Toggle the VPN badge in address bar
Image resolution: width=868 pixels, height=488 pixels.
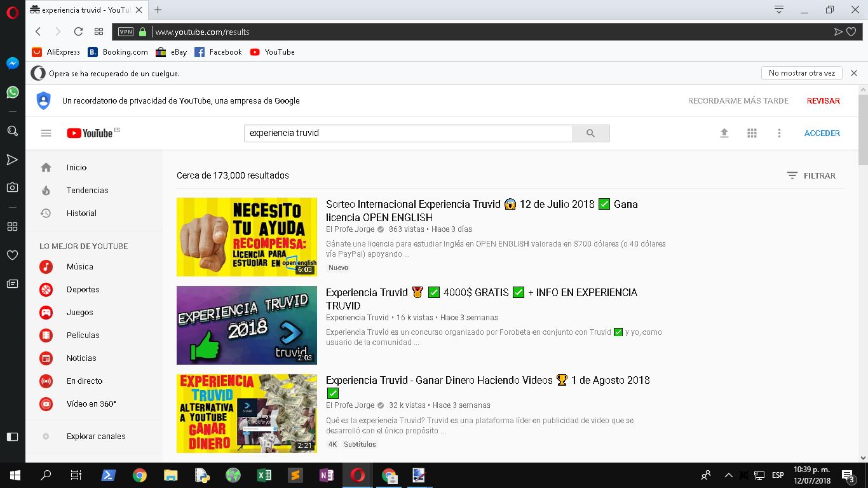coord(126,32)
